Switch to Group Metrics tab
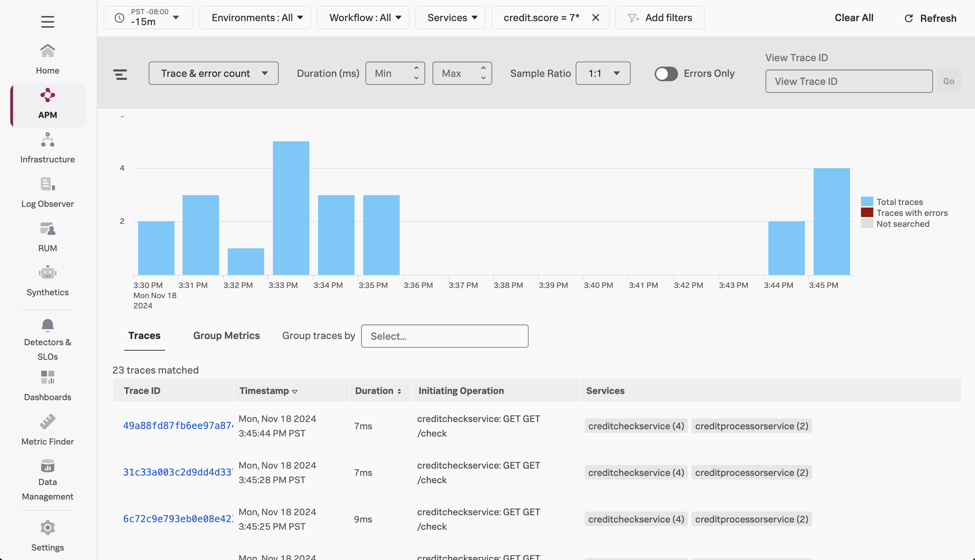Screen dimensions: 975x560 click(x=226, y=335)
